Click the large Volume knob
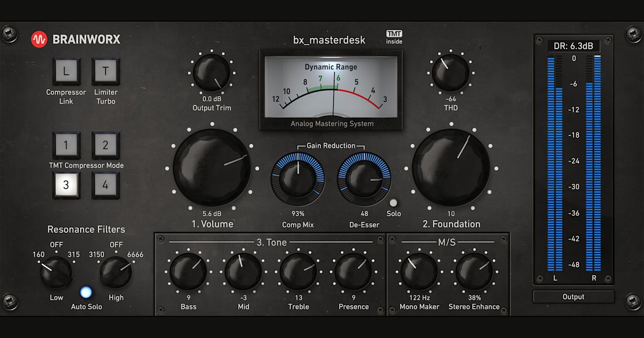This screenshot has width=644, height=338. (212, 167)
